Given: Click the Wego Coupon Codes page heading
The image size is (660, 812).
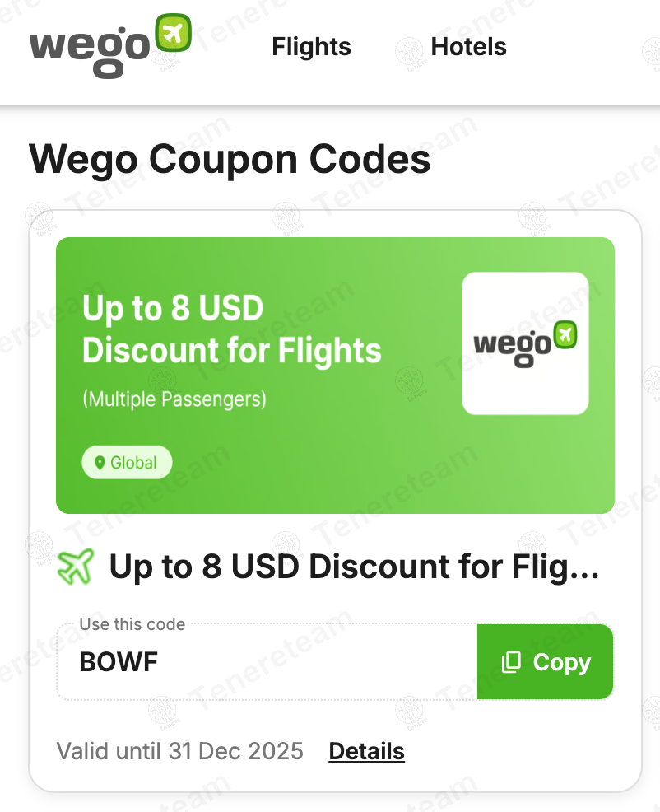Looking at the screenshot, I should (230, 159).
